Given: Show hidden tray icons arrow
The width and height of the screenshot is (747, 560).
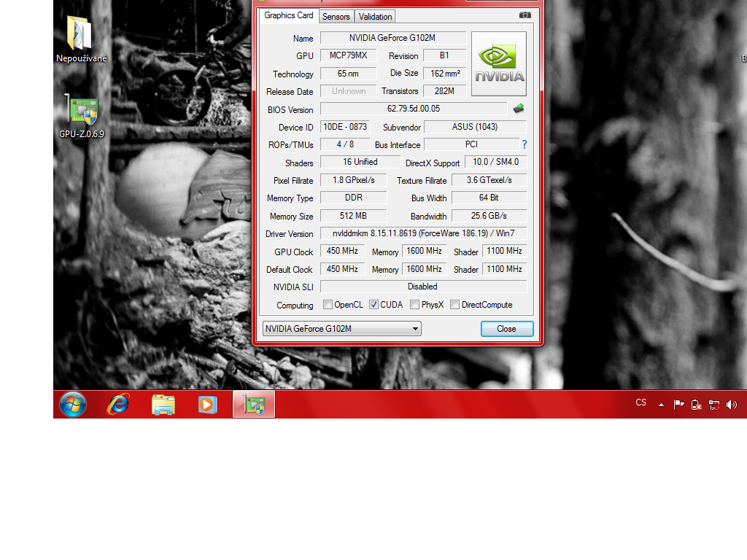Looking at the screenshot, I should 661,405.
